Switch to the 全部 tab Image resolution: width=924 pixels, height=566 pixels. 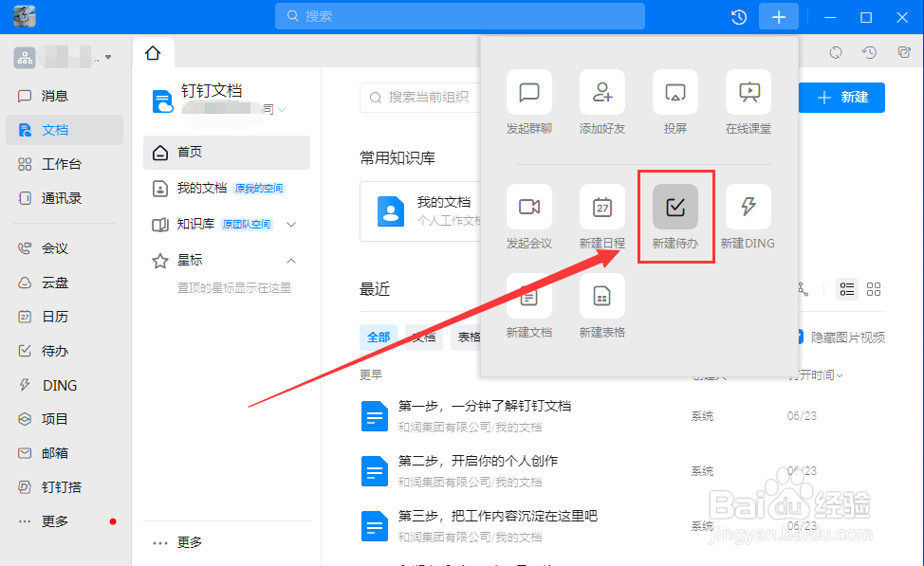coord(378,337)
